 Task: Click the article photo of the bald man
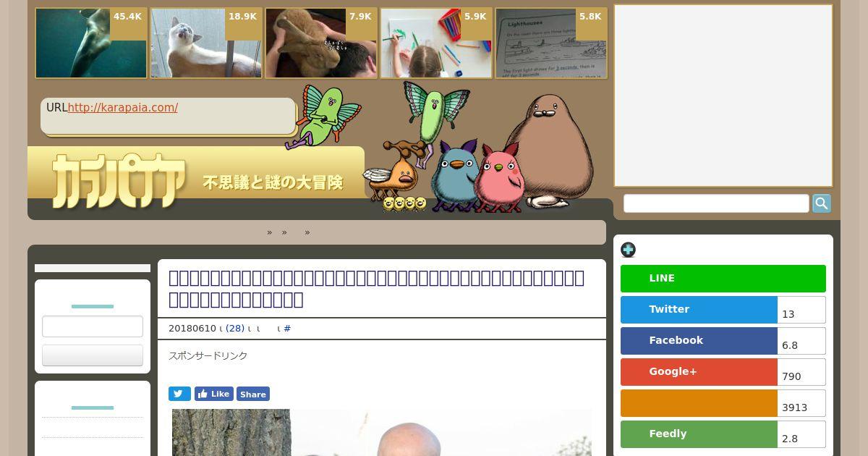point(382,432)
